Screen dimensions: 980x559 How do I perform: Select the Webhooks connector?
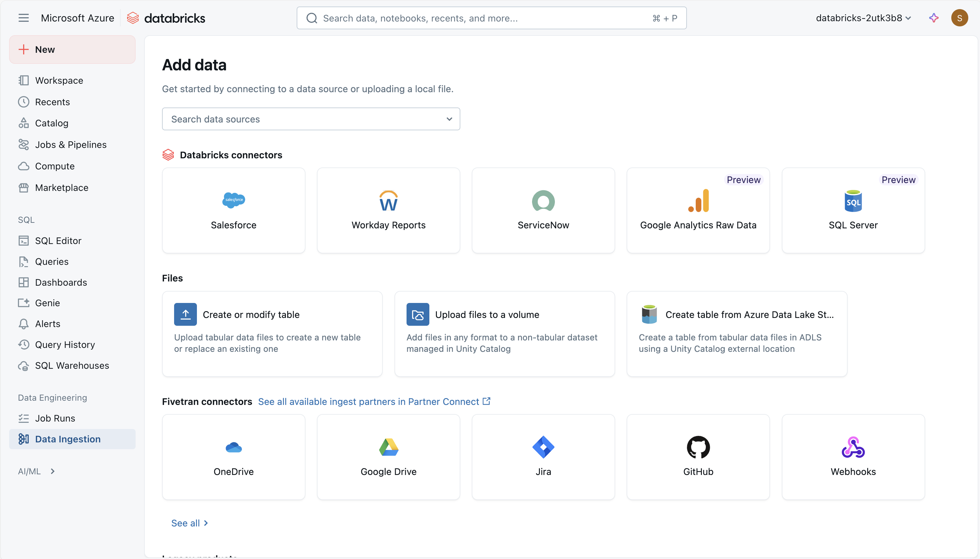pyautogui.click(x=853, y=457)
